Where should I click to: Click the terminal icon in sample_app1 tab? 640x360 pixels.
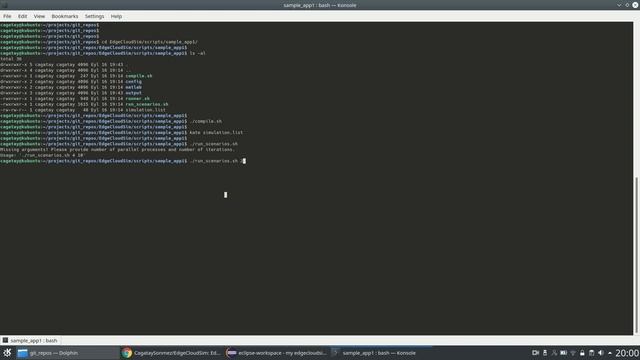[x=5, y=340]
